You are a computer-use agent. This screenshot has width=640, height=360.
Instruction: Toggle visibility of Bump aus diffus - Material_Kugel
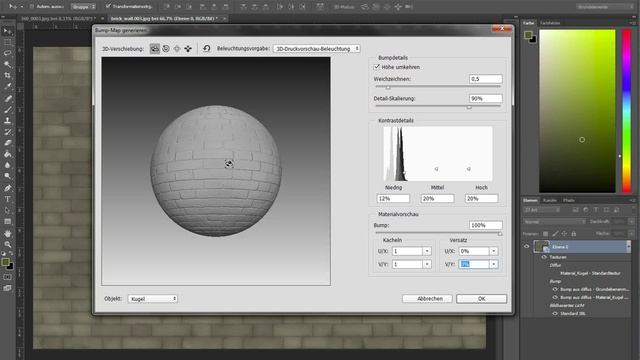click(555, 297)
